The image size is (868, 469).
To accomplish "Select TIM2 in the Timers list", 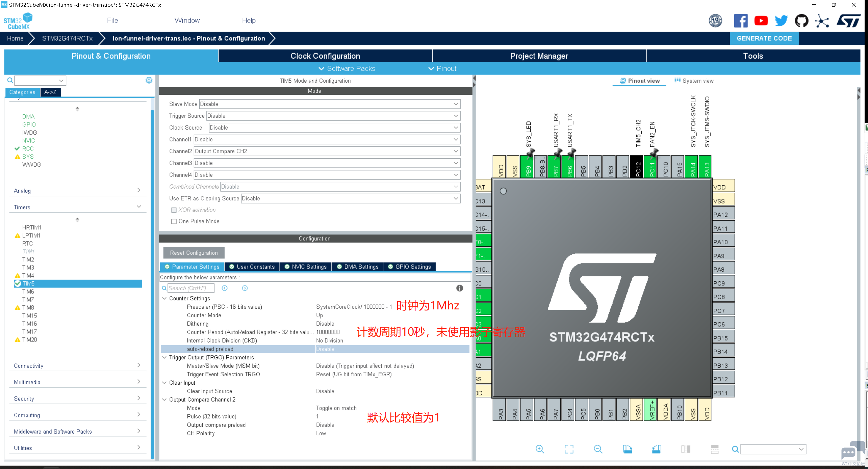I will pos(28,259).
